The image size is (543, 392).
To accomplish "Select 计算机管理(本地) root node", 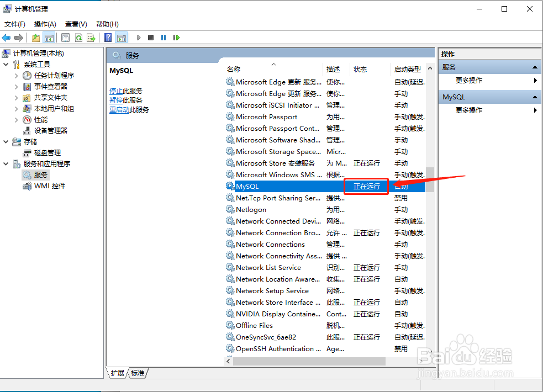I will (x=39, y=54).
